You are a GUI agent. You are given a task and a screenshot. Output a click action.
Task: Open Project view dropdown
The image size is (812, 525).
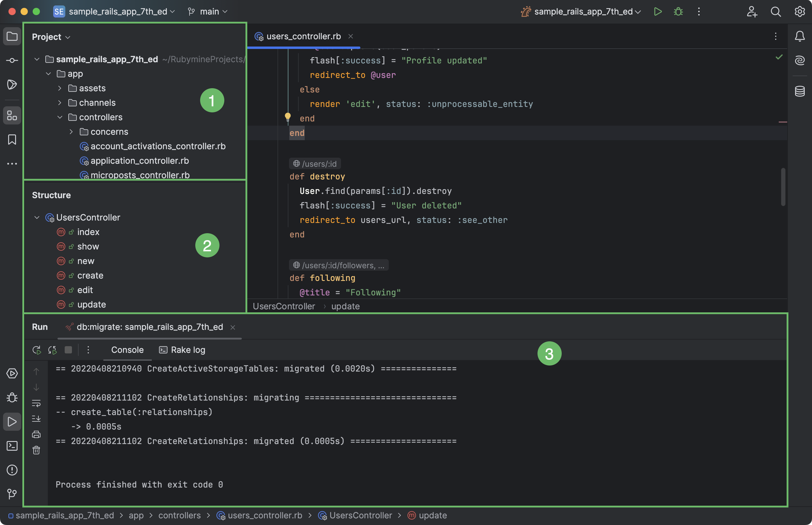51,37
